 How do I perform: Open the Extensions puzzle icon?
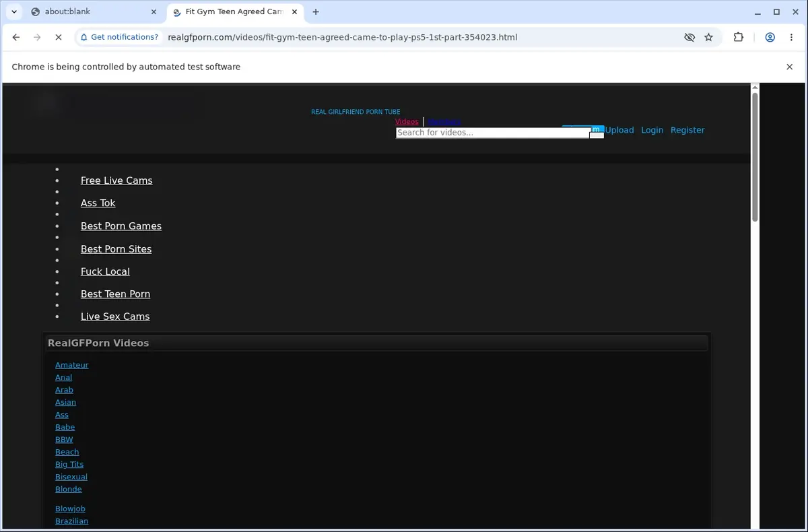pos(739,38)
